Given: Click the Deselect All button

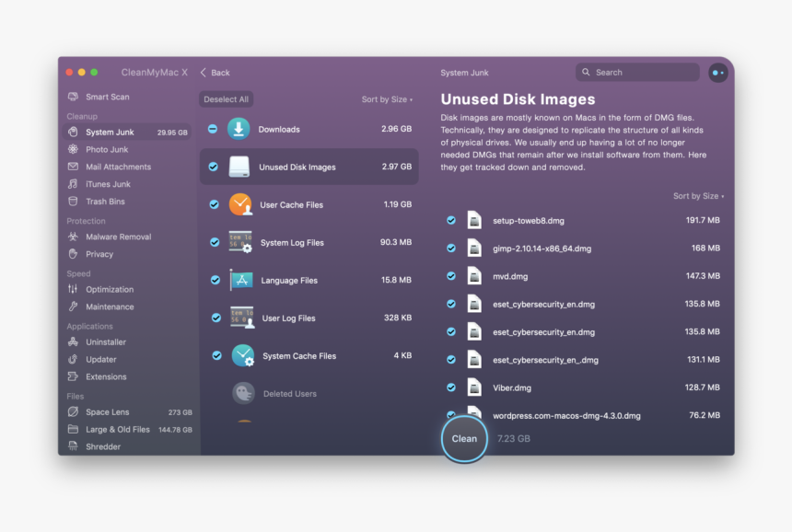Looking at the screenshot, I should (227, 99).
